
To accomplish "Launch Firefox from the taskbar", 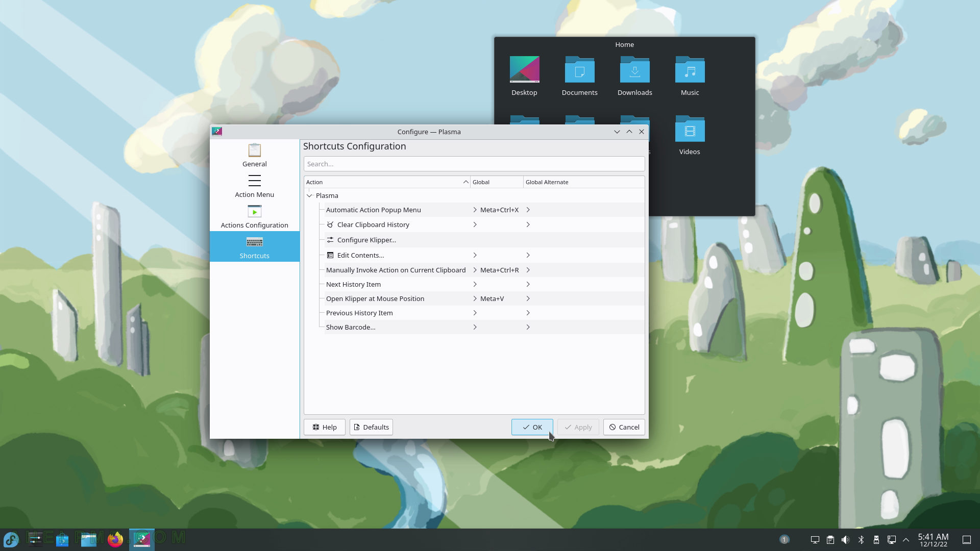I will 115,539.
